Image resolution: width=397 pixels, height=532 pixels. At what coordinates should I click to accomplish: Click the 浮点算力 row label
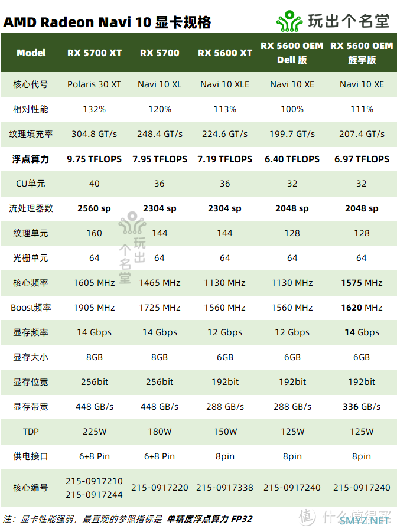pyautogui.click(x=31, y=159)
